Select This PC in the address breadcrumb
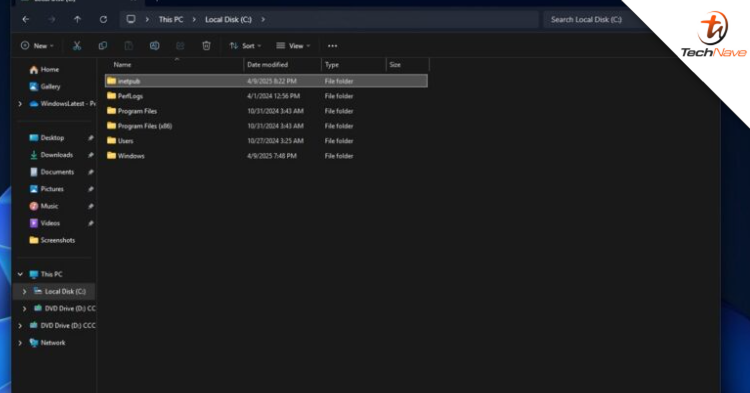 (x=171, y=20)
